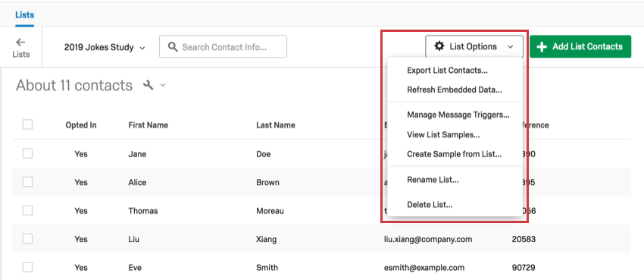Click the plus icon on Add List Contacts

542,47
